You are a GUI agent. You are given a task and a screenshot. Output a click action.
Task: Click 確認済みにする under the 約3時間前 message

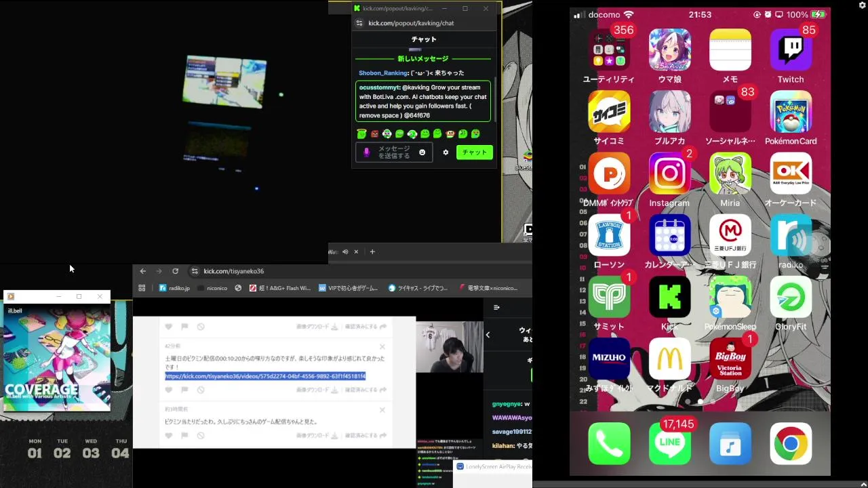pyautogui.click(x=366, y=436)
